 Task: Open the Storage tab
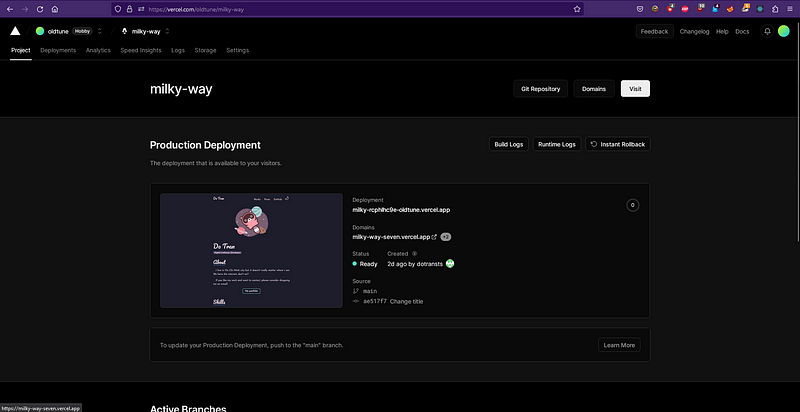pos(205,50)
